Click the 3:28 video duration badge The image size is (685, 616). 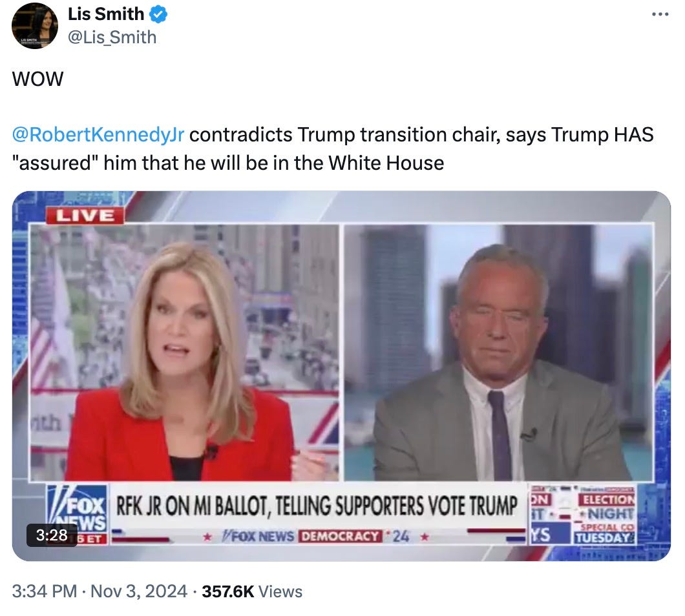pyautogui.click(x=52, y=535)
